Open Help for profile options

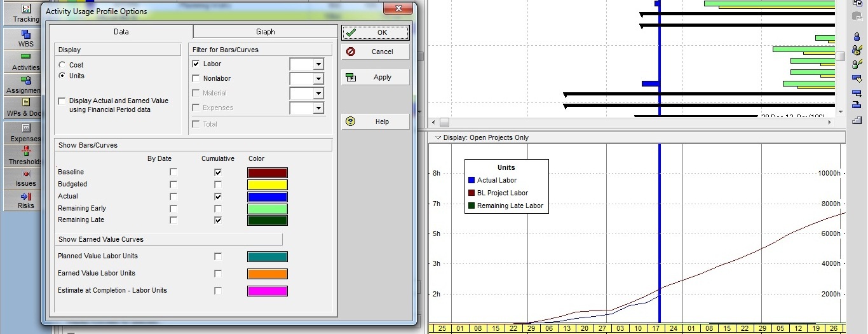[x=375, y=122]
